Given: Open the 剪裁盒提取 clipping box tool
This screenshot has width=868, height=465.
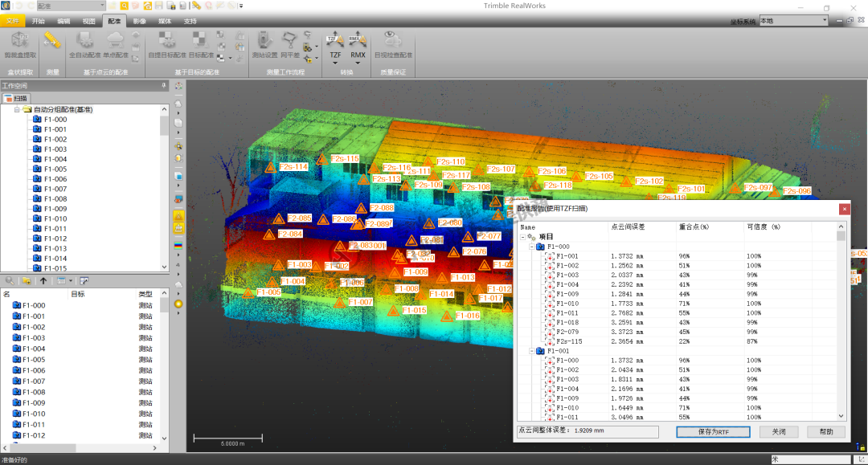Looking at the screenshot, I should point(22,44).
